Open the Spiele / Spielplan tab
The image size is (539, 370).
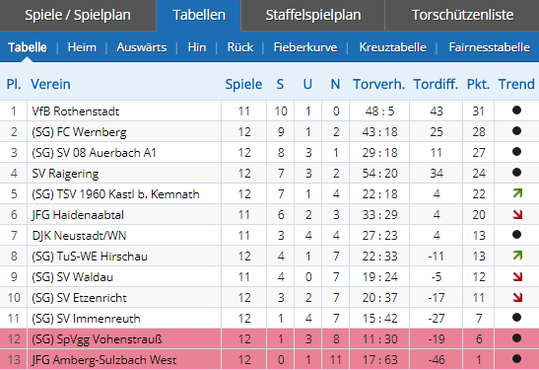click(78, 15)
